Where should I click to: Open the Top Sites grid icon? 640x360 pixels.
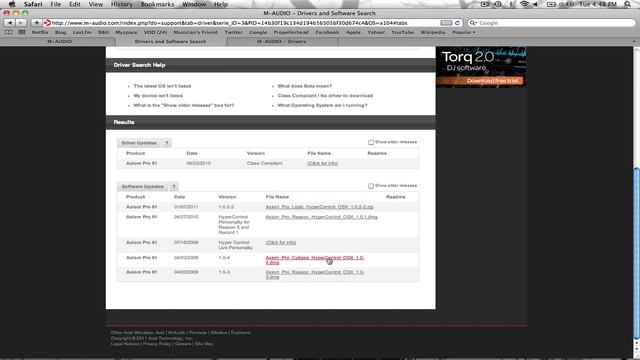coord(22,32)
